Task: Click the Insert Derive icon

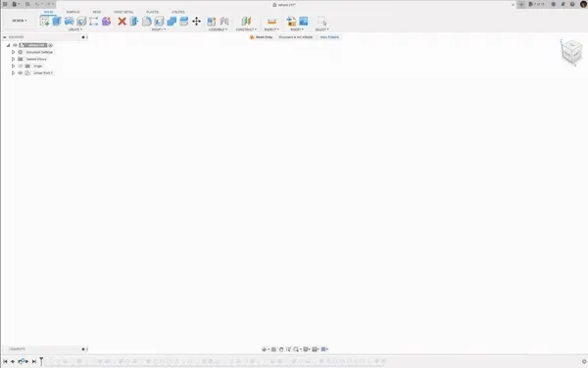Action: pos(291,22)
